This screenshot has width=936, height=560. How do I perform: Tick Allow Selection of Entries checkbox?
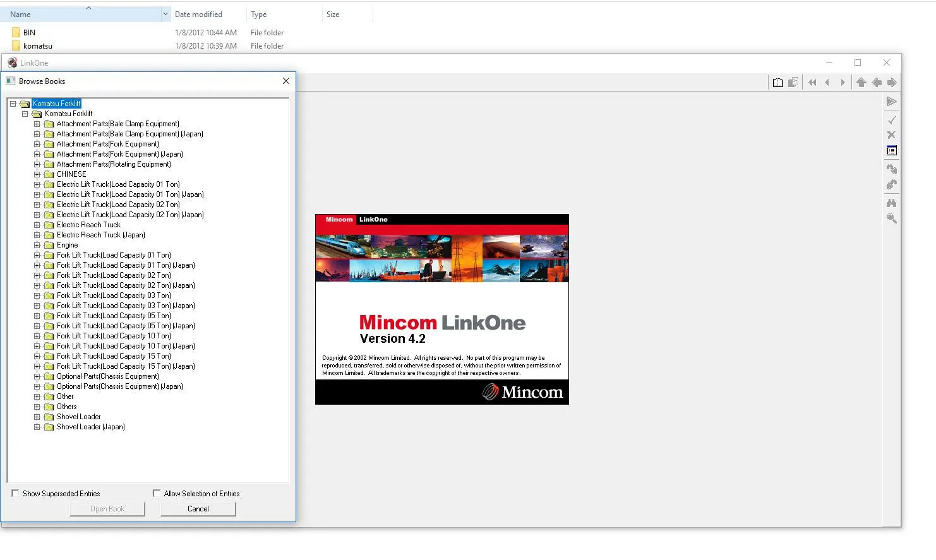coord(157,494)
